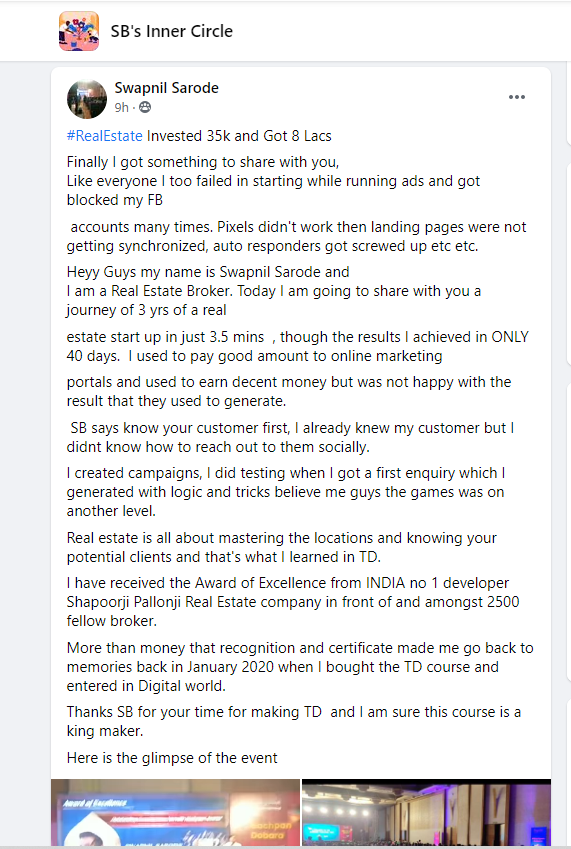571x849 pixels.
Task: Click the 'I created campaigns' paragraph
Action: 286,492
